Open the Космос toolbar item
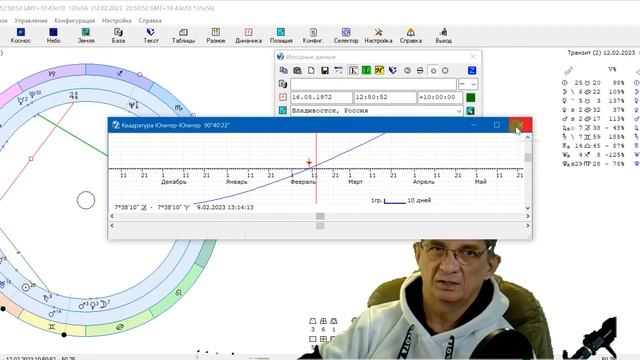640x360 pixels. [x=20, y=36]
